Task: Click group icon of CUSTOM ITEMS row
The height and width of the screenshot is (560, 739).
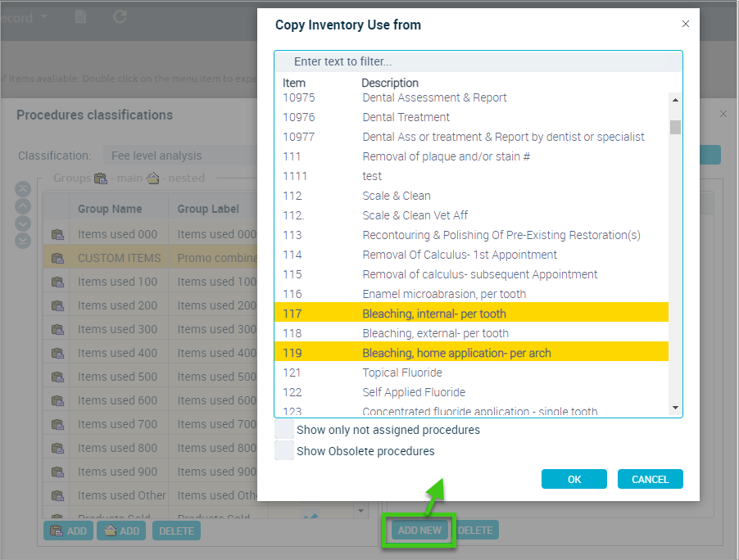Action: [57, 258]
